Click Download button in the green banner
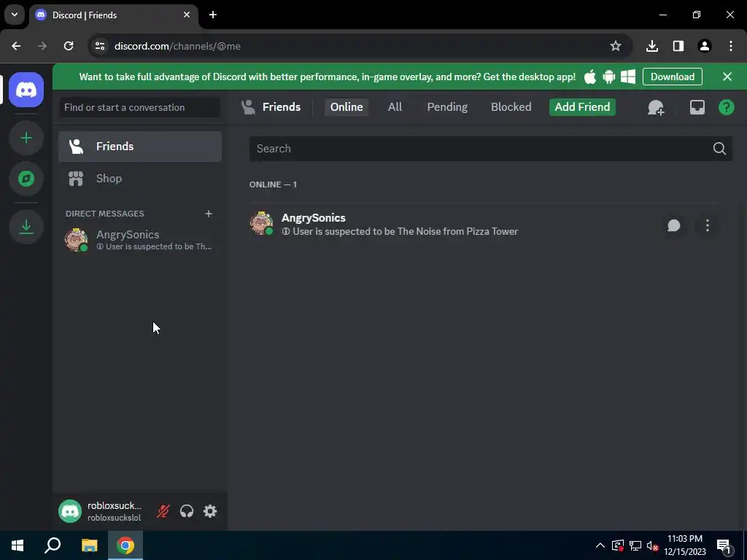The width and height of the screenshot is (747, 560). pyautogui.click(x=672, y=77)
